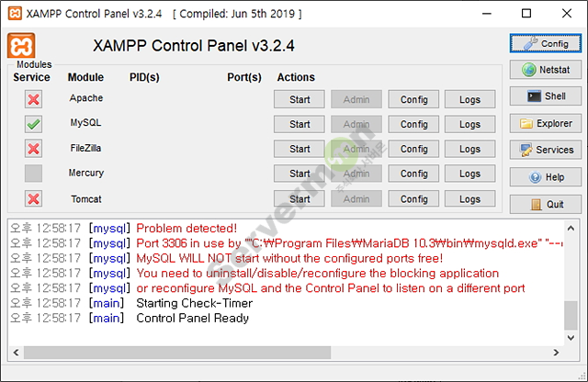Image resolution: width=588 pixels, height=382 pixels.
Task: Click the 'Port(s)' column header
Action: pos(244,77)
